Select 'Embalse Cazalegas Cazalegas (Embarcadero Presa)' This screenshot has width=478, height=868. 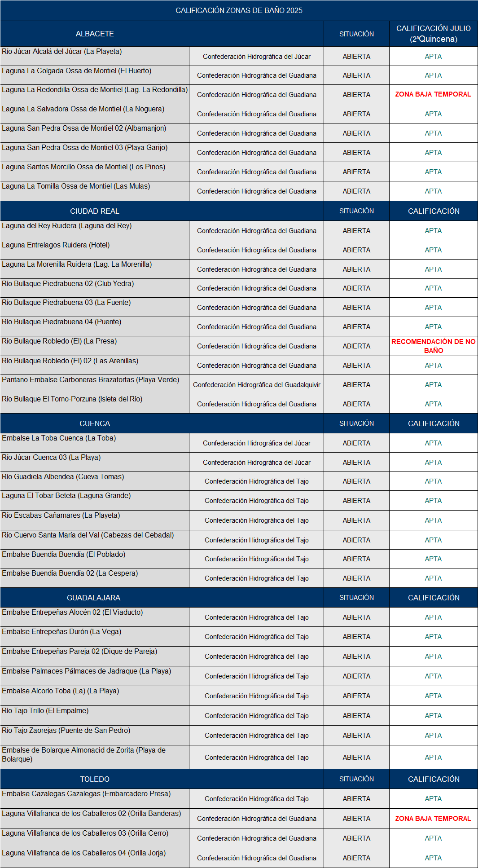coord(86,794)
